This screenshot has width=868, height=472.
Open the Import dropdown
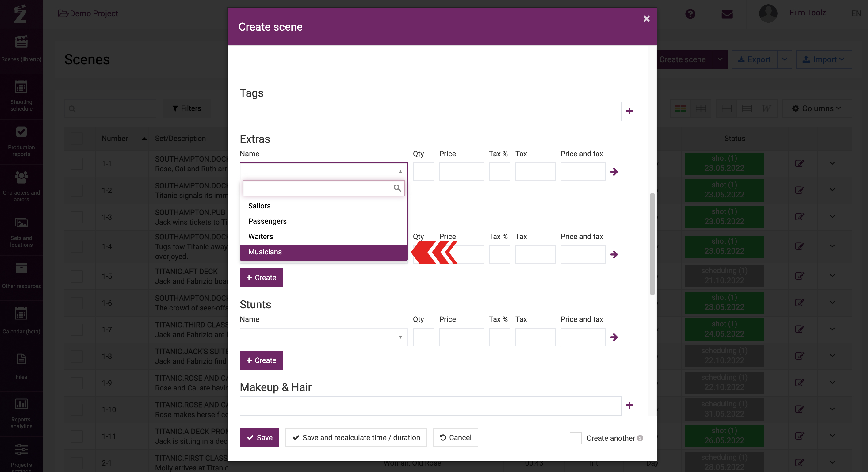pos(824,60)
